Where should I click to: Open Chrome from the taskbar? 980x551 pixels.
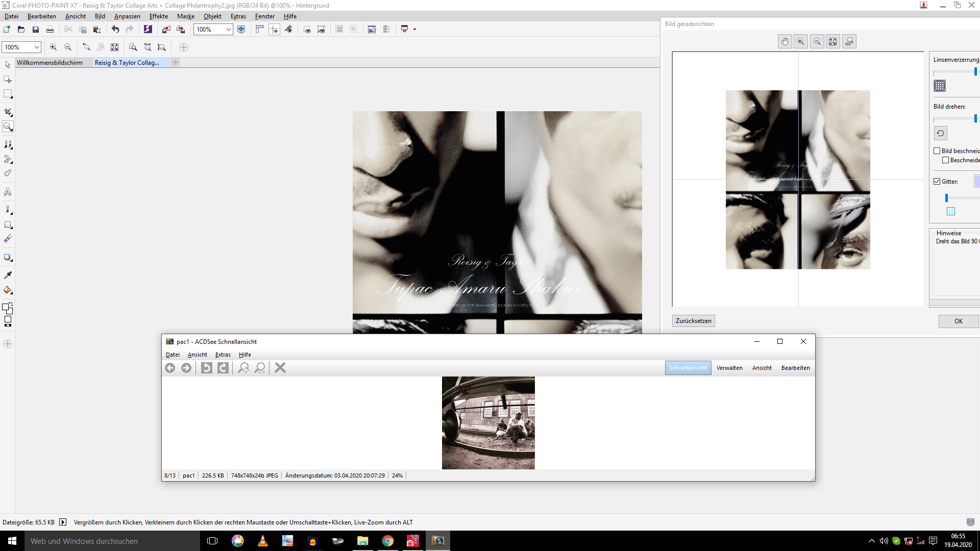[388, 541]
